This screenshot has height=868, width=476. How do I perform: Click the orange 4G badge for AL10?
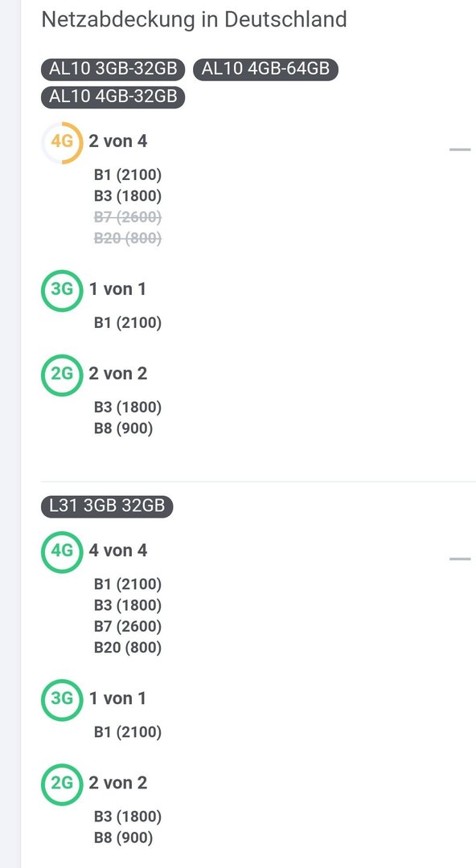pyautogui.click(x=62, y=142)
